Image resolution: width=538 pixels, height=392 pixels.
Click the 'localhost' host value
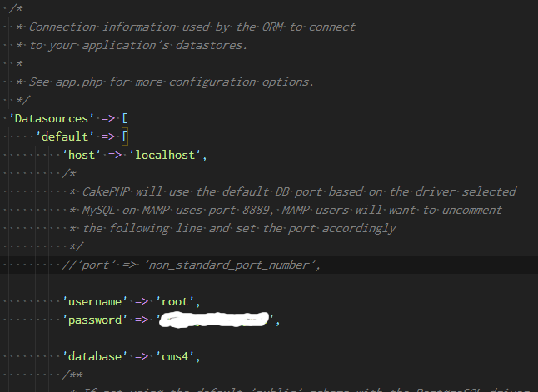coord(165,155)
